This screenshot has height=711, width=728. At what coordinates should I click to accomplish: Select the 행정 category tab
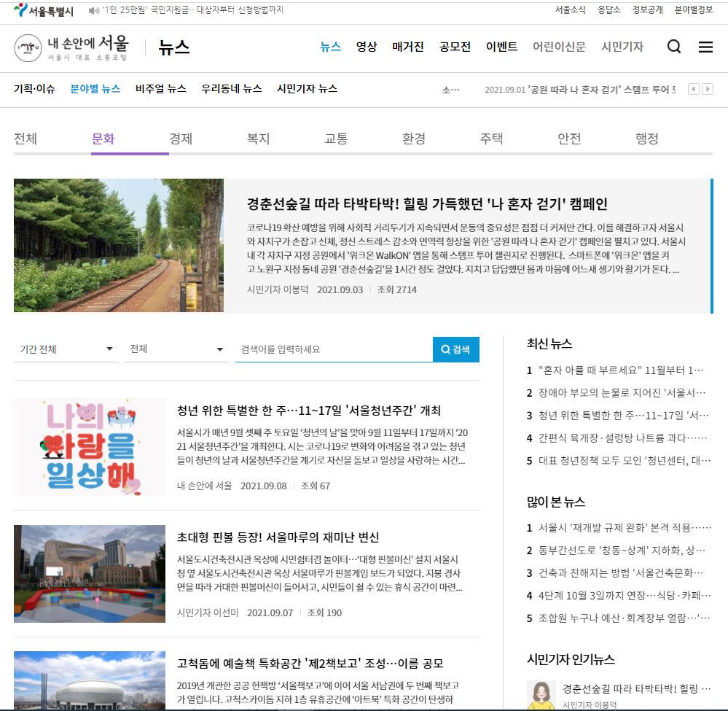[x=647, y=139]
